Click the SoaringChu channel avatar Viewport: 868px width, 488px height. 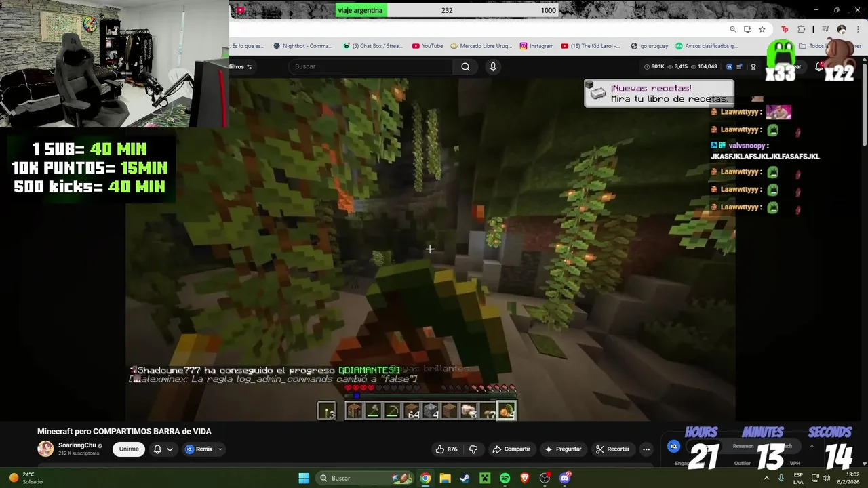pyautogui.click(x=45, y=449)
